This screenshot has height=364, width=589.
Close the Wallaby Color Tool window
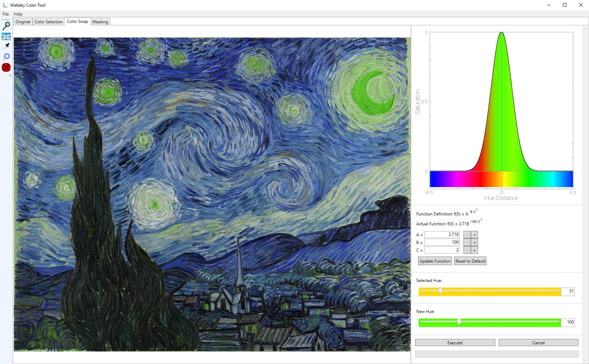click(x=581, y=5)
